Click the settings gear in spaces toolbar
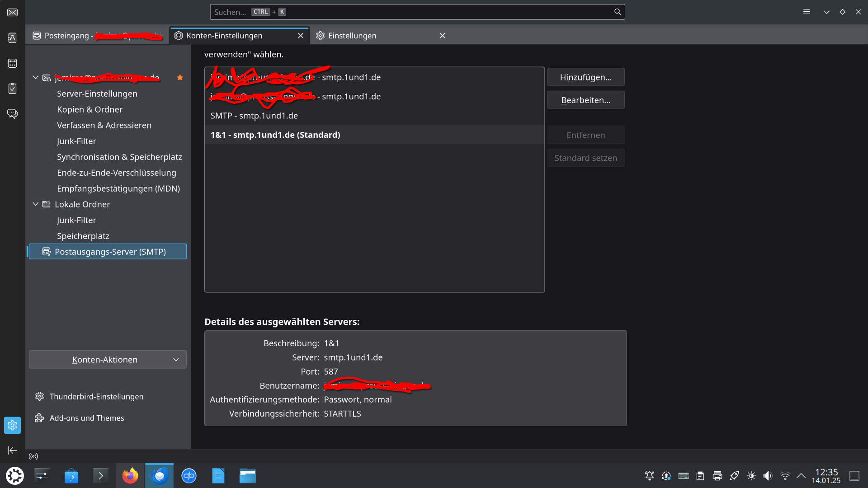 [x=12, y=425]
